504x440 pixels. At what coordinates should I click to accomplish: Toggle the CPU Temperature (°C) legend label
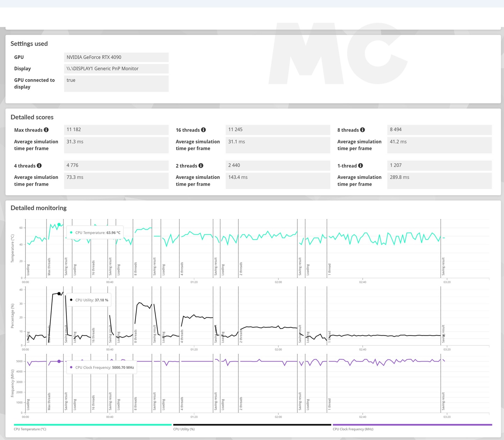[30, 429]
